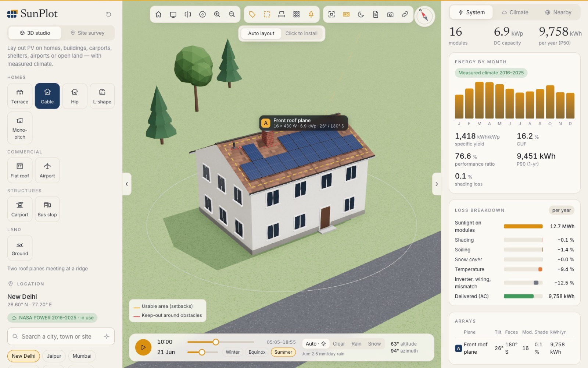
Task: Select the Winter season button
Action: (x=233, y=352)
